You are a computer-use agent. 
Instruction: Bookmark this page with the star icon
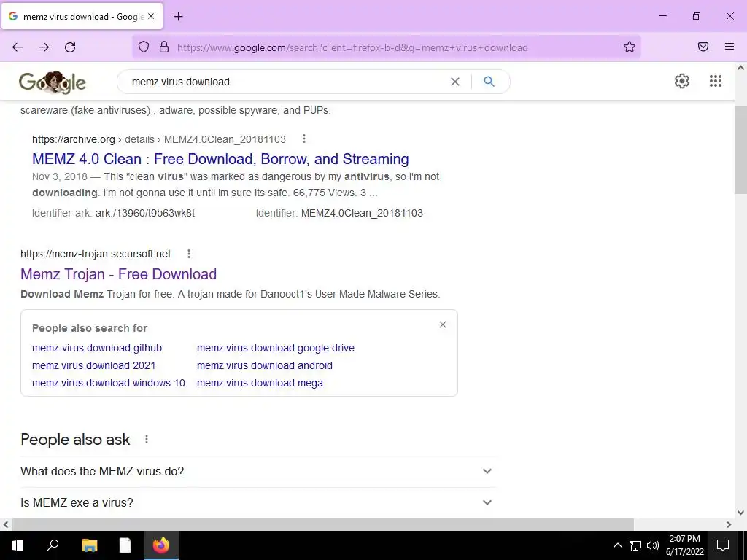(x=630, y=47)
